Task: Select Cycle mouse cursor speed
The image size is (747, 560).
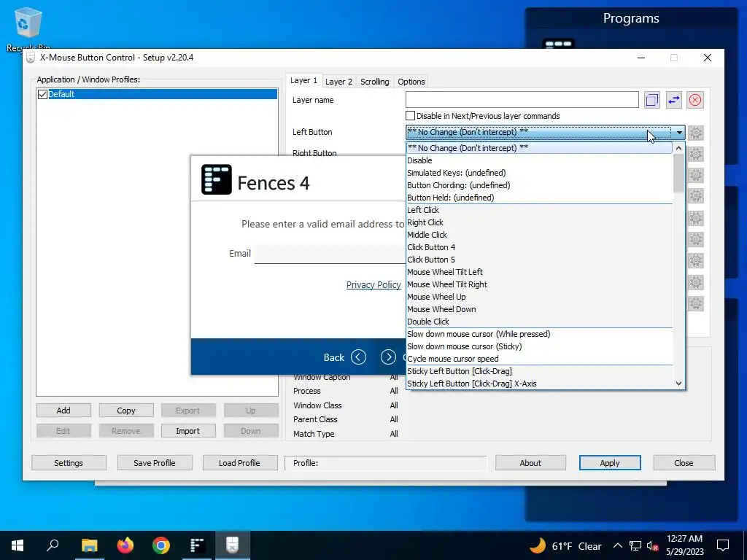Action: (x=539, y=359)
